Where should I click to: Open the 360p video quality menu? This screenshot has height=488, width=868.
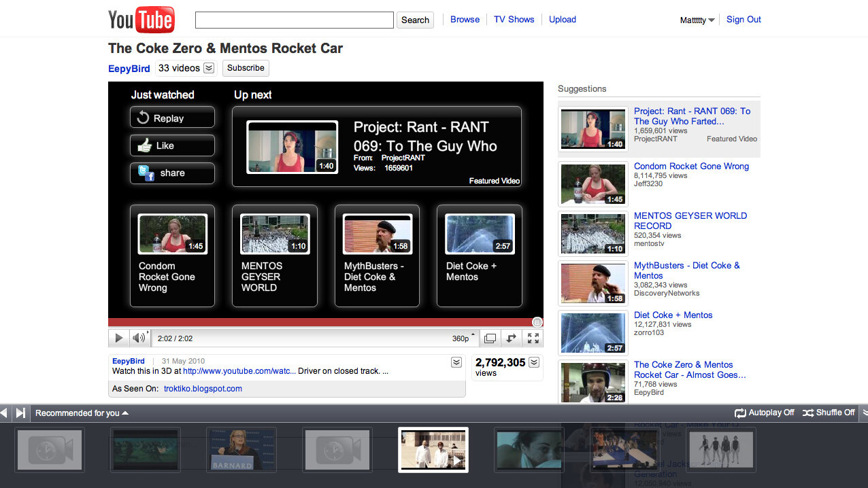[x=463, y=338]
